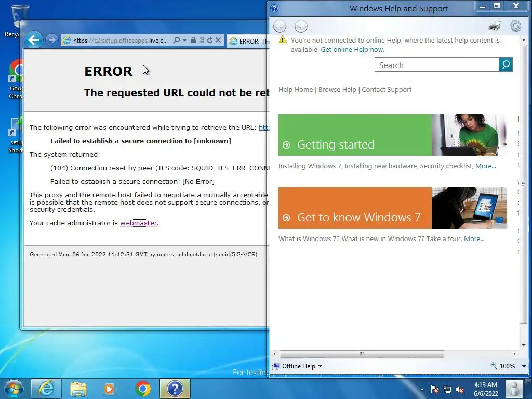Click the Help horizontal scrollbar thumb

(x=362, y=354)
